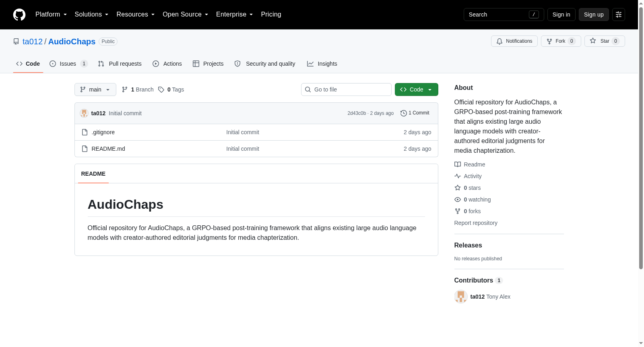This screenshot has width=644, height=347.
Task: Open Initial commit message for .gitignore
Action: pyautogui.click(x=243, y=132)
